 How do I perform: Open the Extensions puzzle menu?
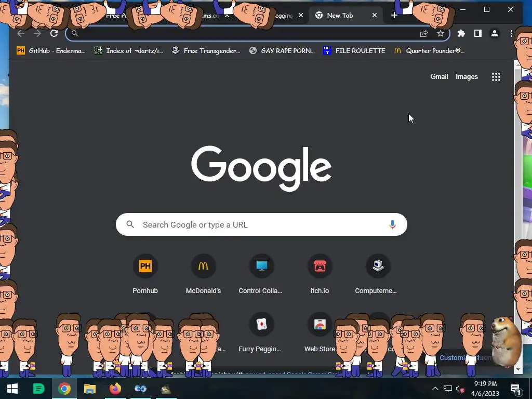(x=461, y=33)
